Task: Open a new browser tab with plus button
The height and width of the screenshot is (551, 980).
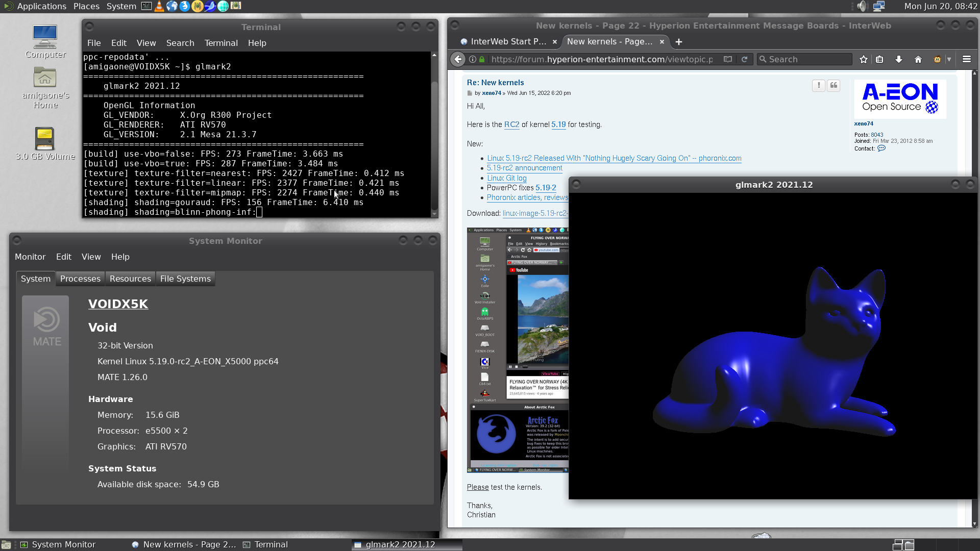Action: (x=679, y=42)
